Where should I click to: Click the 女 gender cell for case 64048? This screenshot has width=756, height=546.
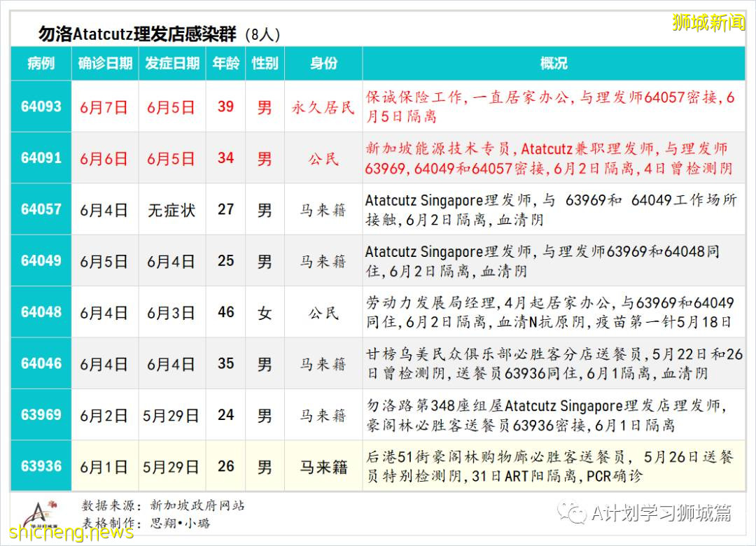coord(265,312)
